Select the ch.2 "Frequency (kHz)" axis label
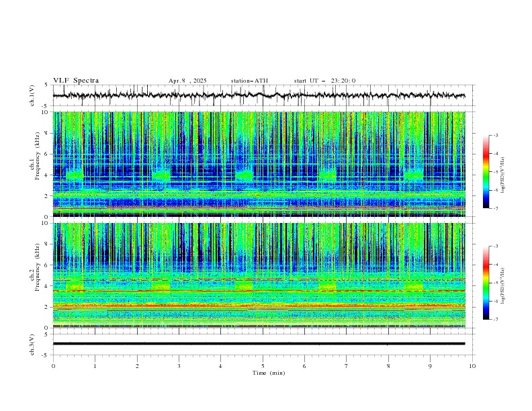532x411 pixels. tap(38, 267)
